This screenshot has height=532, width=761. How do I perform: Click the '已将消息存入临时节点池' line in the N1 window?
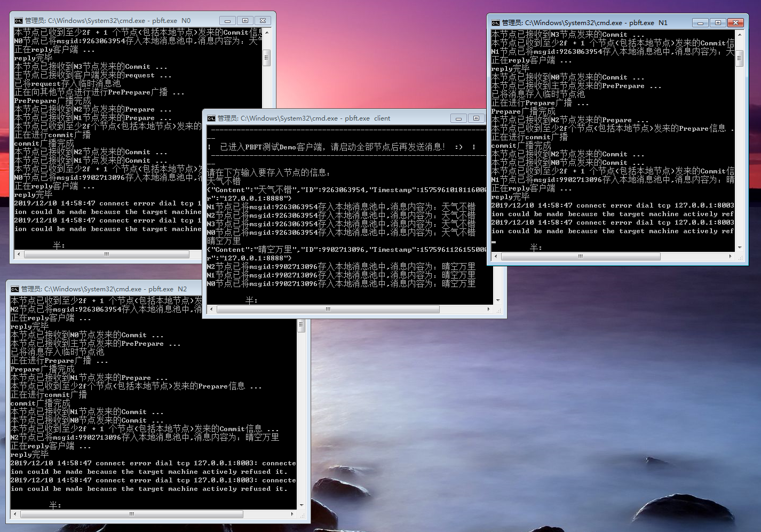(x=538, y=94)
